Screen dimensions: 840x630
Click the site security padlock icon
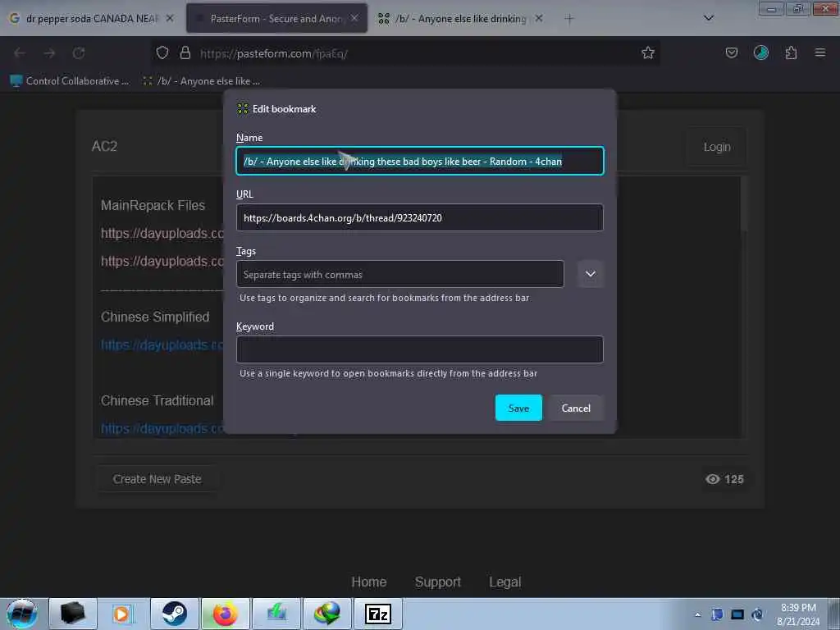pyautogui.click(x=185, y=52)
